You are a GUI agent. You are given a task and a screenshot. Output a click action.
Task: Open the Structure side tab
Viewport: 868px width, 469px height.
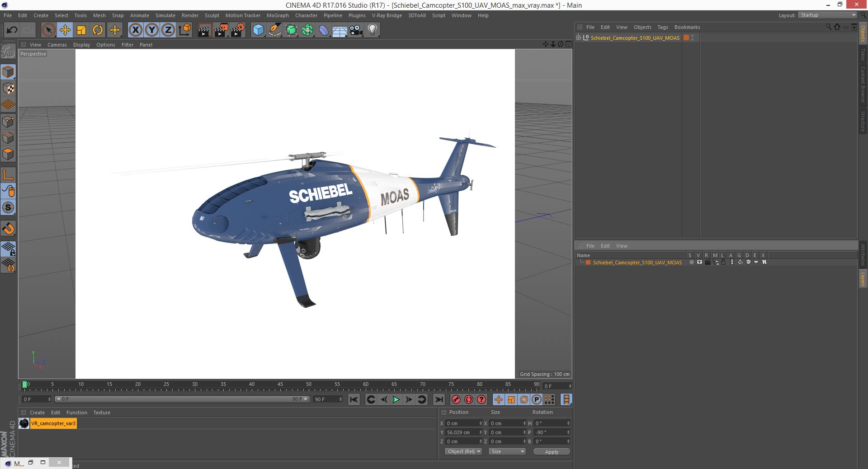coord(863,121)
